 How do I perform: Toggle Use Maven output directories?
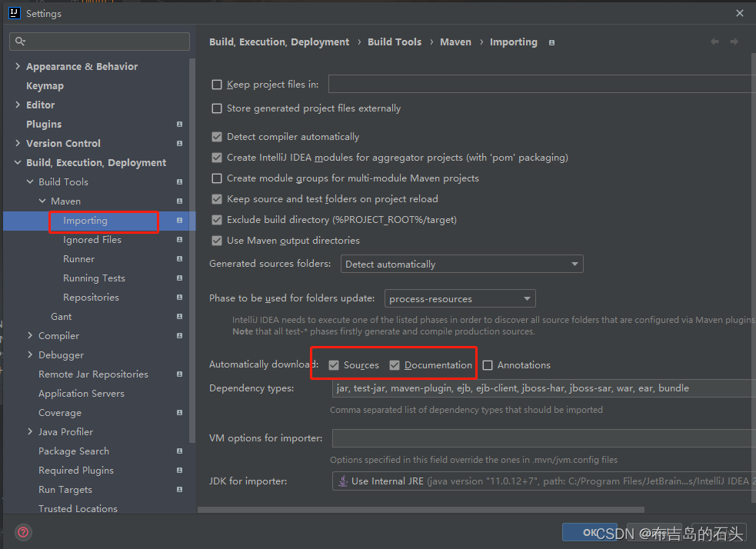[x=217, y=241]
